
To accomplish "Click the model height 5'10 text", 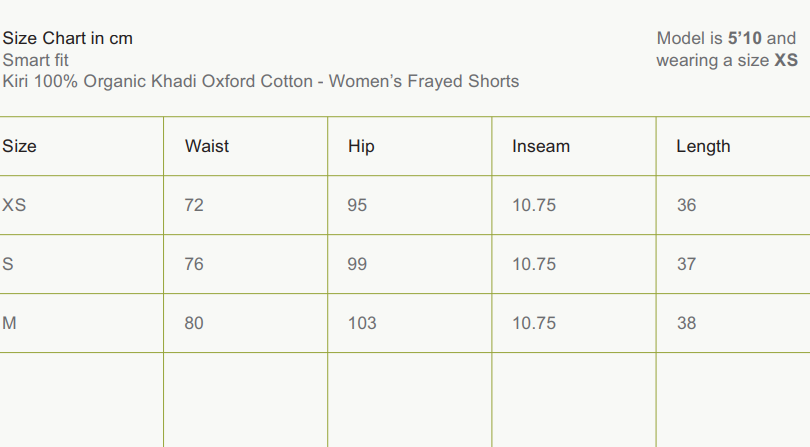I will coord(745,38).
